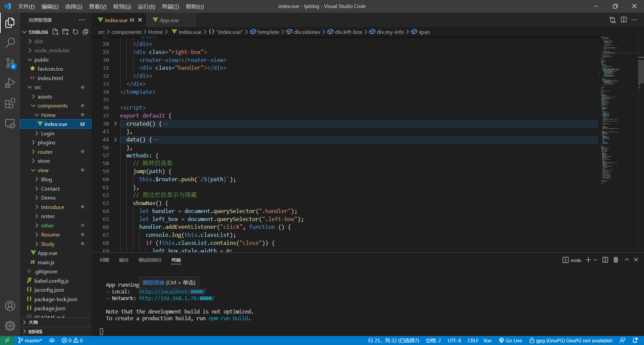
Task: Change the CRLF line ending setting
Action: pyautogui.click(x=473, y=340)
